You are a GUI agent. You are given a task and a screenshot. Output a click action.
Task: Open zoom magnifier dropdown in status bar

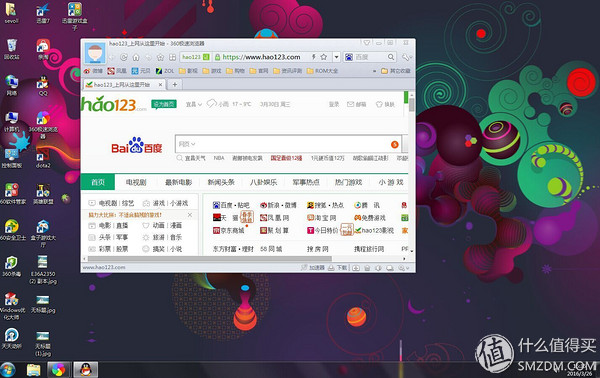click(x=404, y=268)
